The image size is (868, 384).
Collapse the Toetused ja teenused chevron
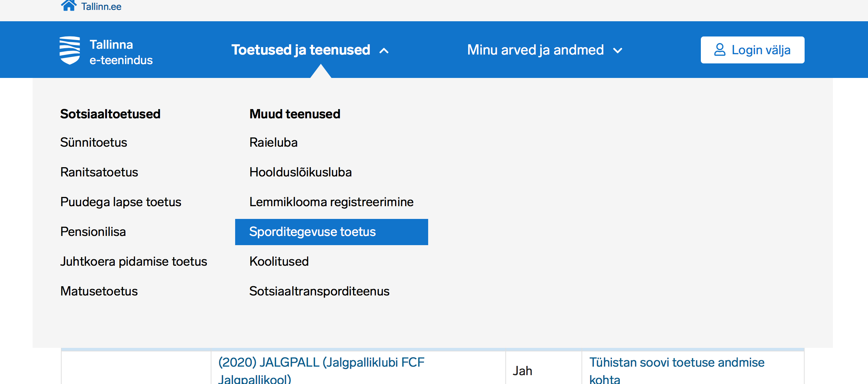(x=384, y=51)
